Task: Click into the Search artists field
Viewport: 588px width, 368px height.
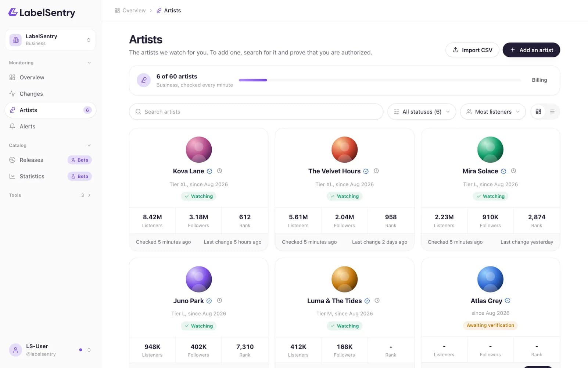Action: click(256, 112)
